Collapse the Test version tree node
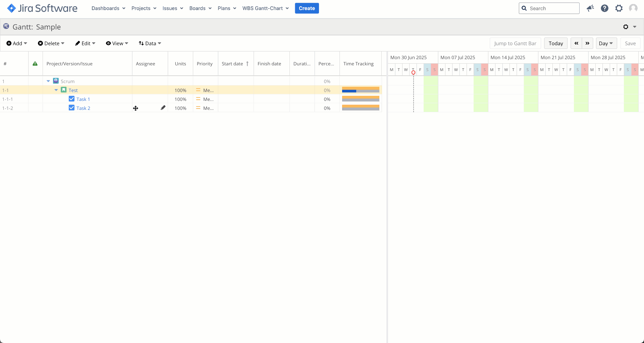644x343 pixels. 56,90
